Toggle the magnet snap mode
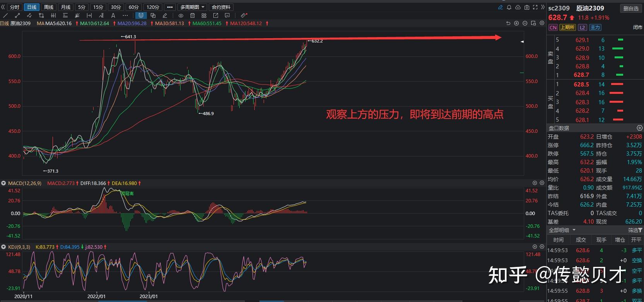 [141, 15]
